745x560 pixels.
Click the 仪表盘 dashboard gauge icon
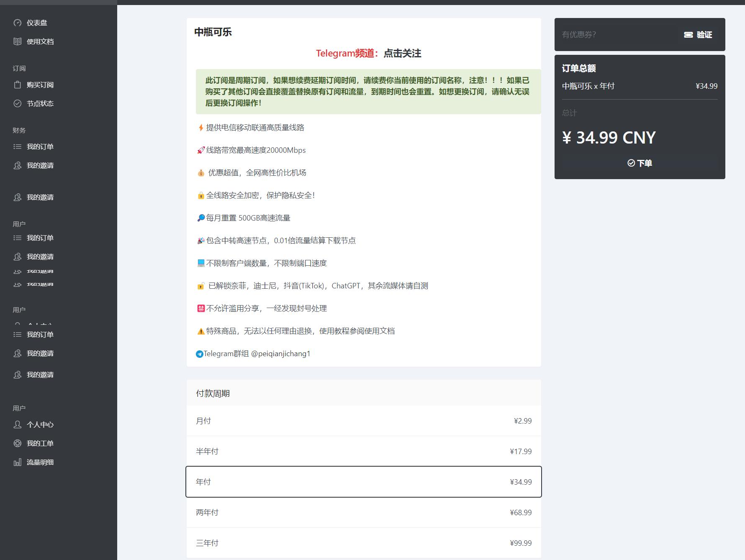tap(18, 23)
